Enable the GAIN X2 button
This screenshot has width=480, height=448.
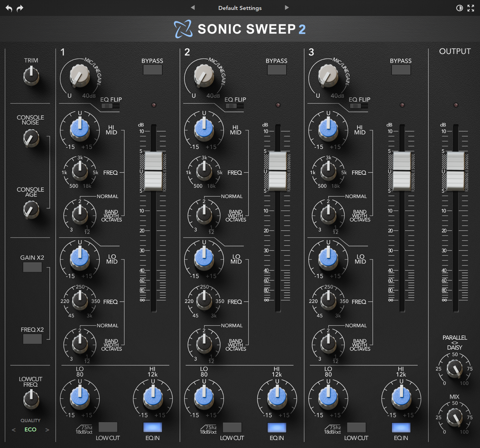click(32, 267)
